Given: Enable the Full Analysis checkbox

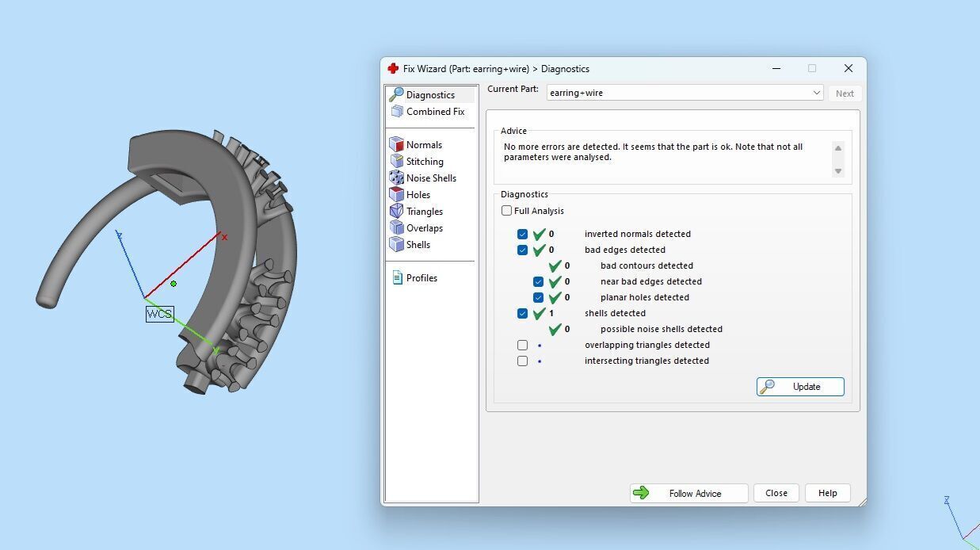Looking at the screenshot, I should point(507,211).
